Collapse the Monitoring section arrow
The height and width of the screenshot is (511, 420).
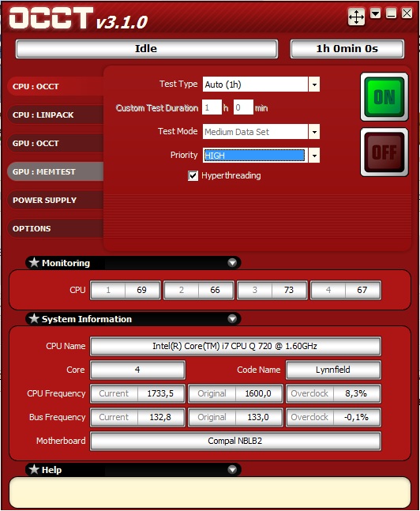tap(232, 263)
